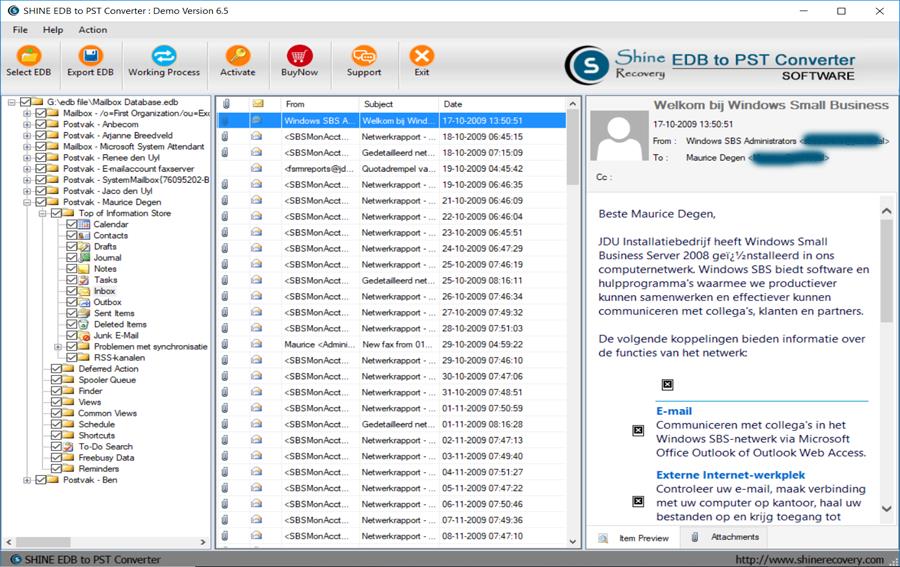Viewport: 900px width, 567px height.
Task: Select the To-Do Search folder icon
Action: coord(69,446)
